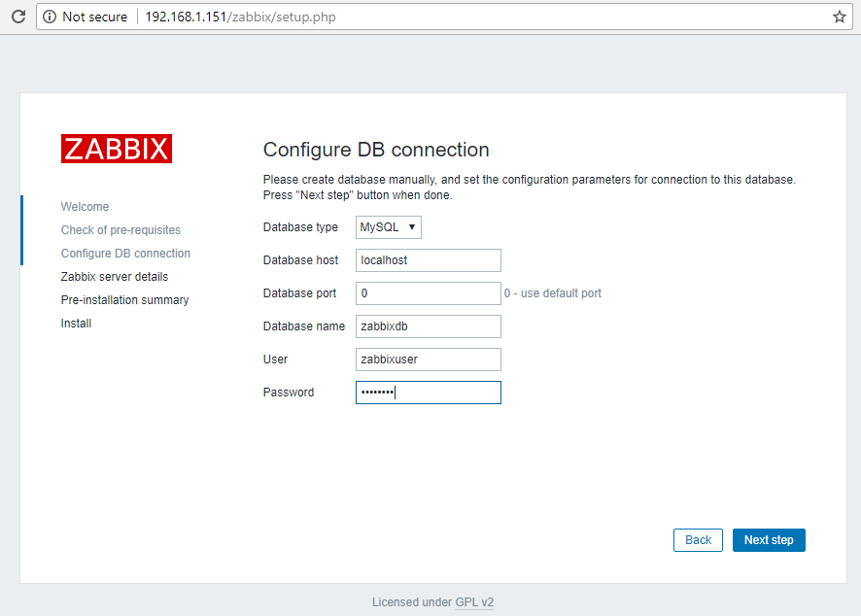The height and width of the screenshot is (616, 861).
Task: Click the browser address bar URL
Action: pos(240,17)
